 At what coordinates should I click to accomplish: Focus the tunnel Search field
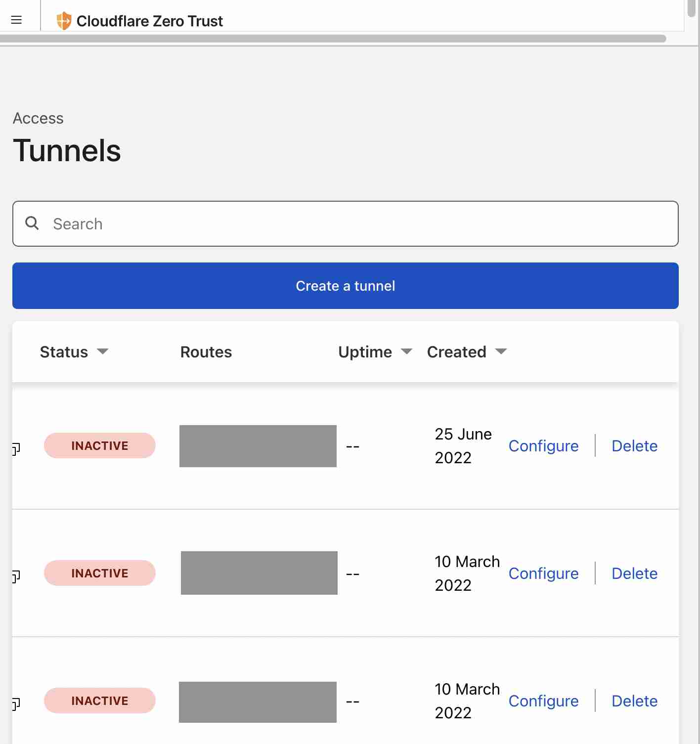point(346,224)
